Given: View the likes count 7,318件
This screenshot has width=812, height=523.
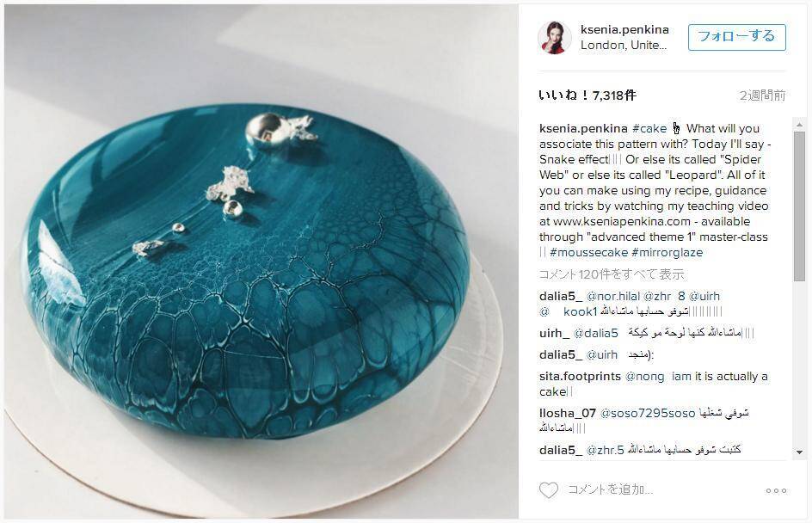Looking at the screenshot, I should [x=587, y=95].
